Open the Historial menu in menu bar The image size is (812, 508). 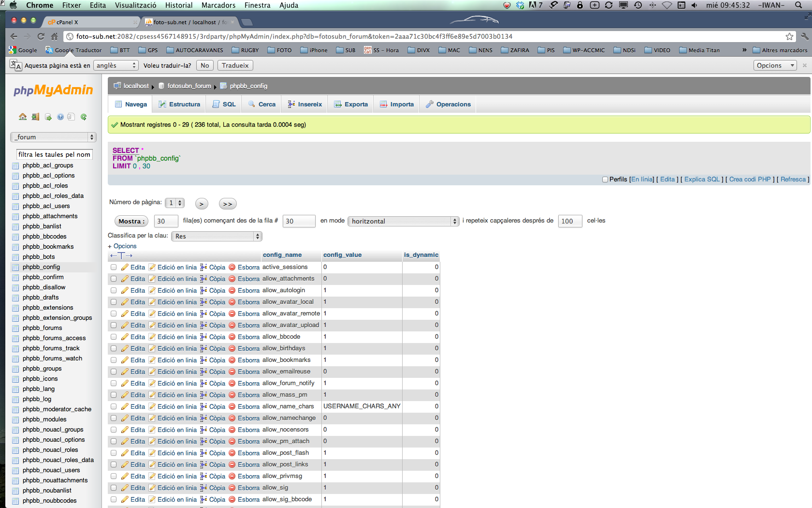click(x=179, y=5)
